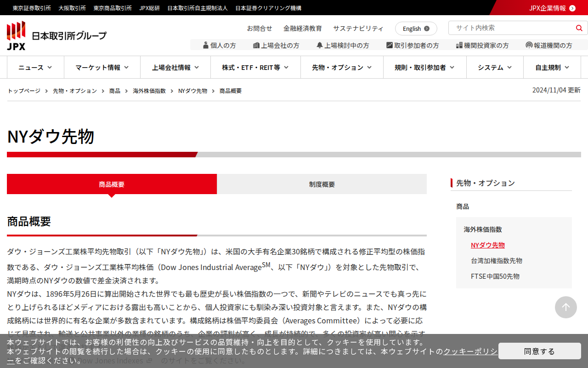Open 先物・オプション sidebar heading

(486, 183)
